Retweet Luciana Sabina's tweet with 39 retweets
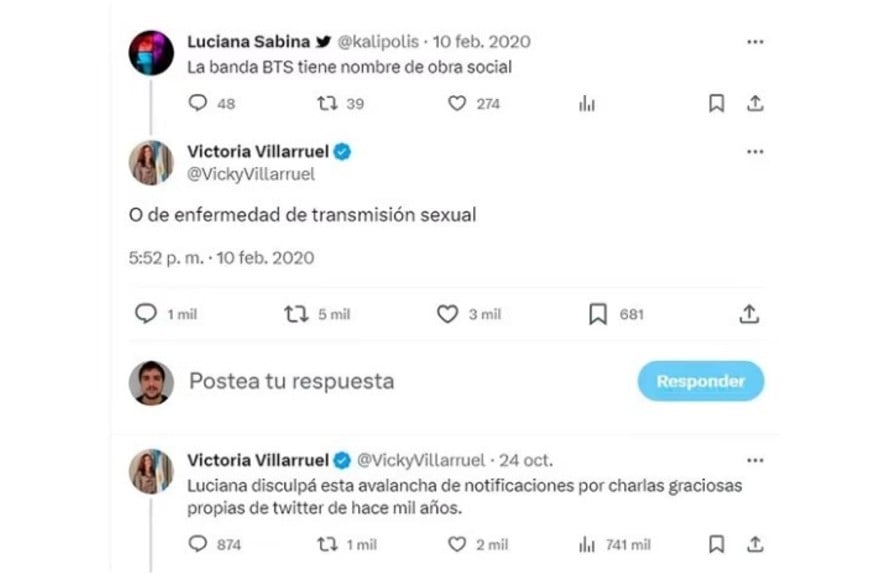This screenshot has height=580, width=870. point(328,103)
